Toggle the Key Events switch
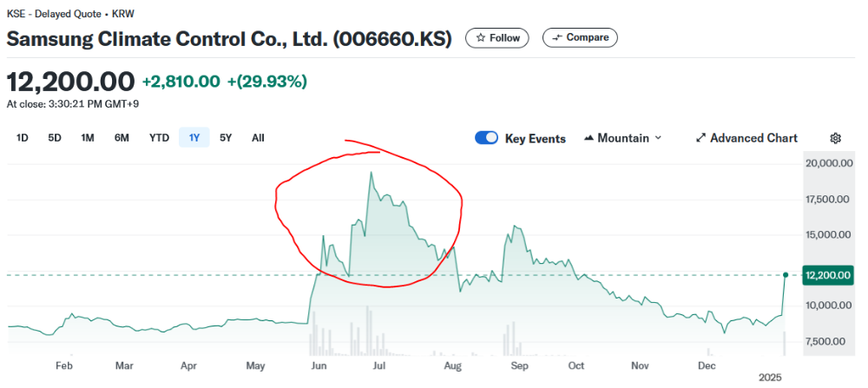The image size is (868, 388). click(x=487, y=138)
